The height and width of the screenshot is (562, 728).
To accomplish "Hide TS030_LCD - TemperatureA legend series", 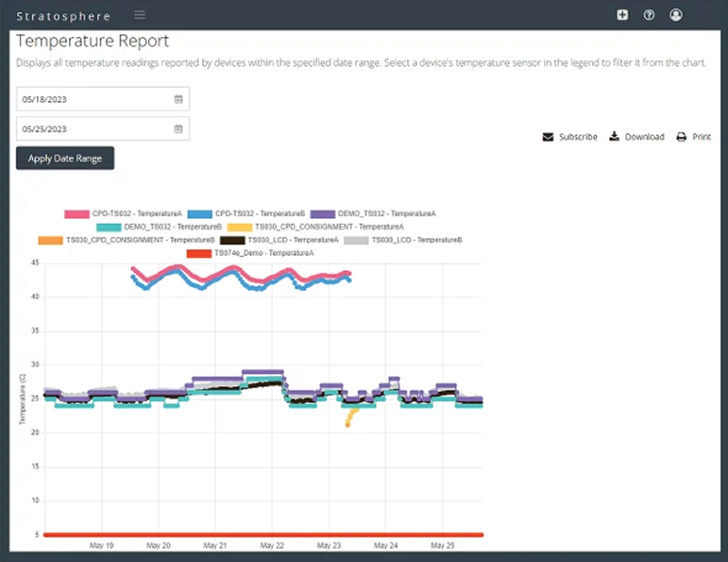I will [286, 241].
